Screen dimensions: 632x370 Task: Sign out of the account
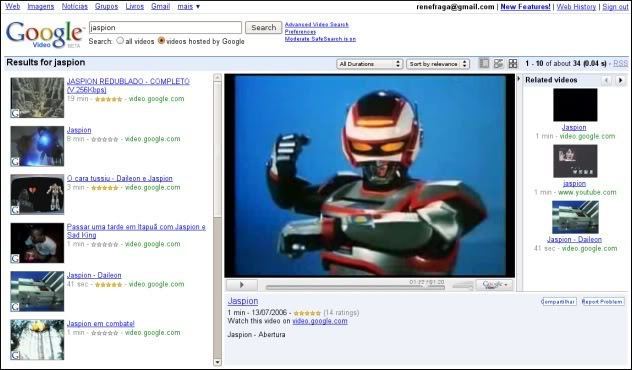(615, 7)
